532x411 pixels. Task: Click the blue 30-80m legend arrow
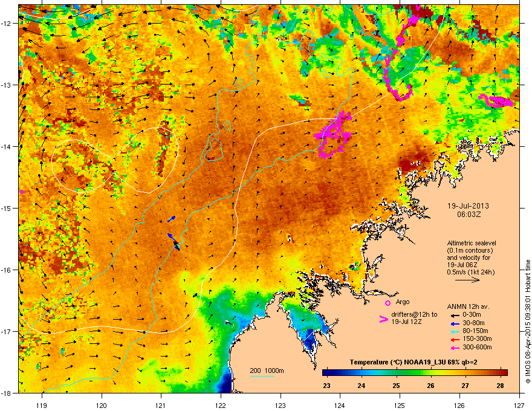tap(455, 323)
